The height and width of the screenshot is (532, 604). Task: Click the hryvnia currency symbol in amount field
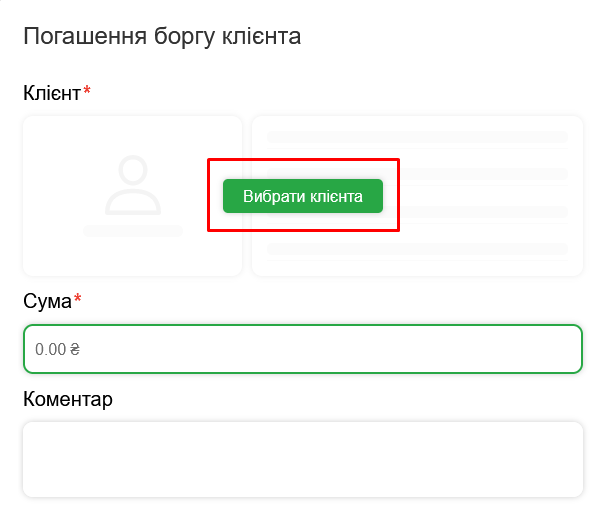(75, 350)
